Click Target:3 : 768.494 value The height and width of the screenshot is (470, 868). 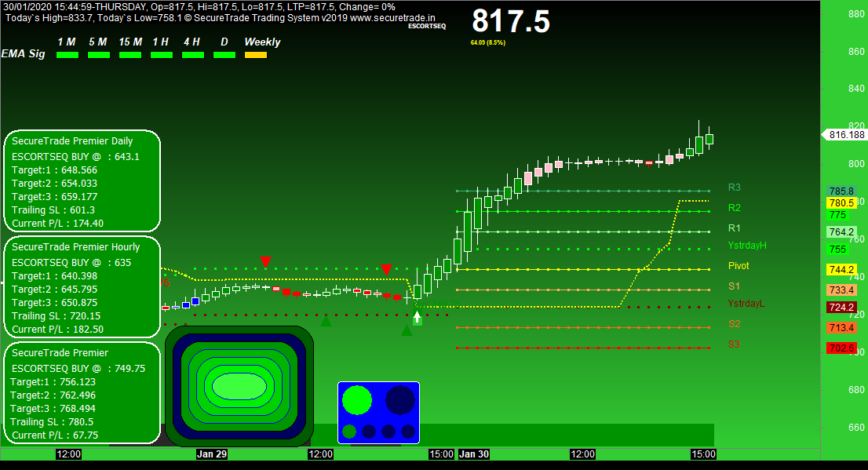tap(53, 409)
